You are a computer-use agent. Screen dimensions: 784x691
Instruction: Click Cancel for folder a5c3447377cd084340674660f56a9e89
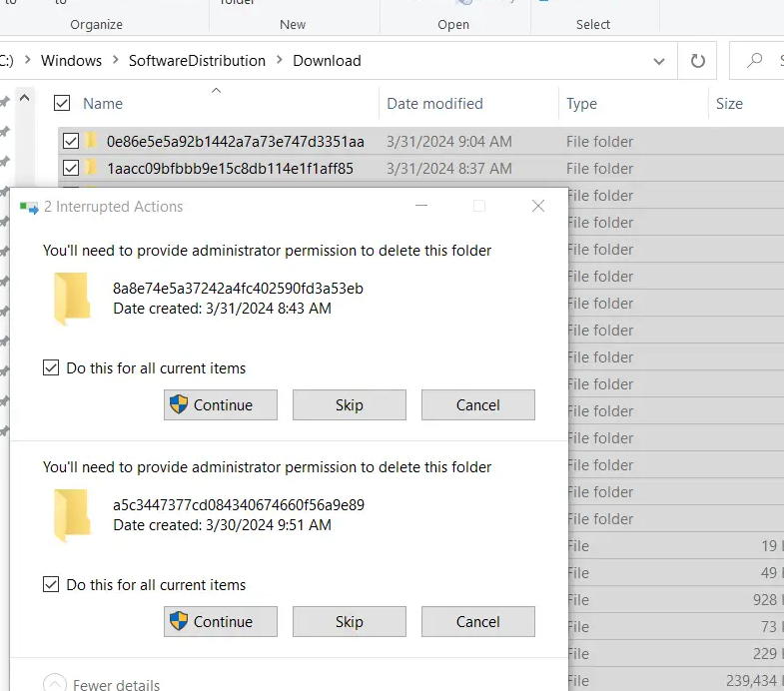[478, 621]
